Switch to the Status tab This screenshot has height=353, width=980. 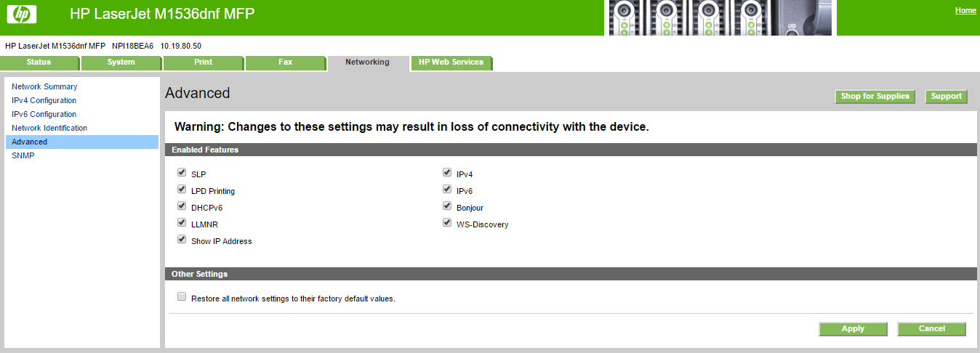(39, 62)
